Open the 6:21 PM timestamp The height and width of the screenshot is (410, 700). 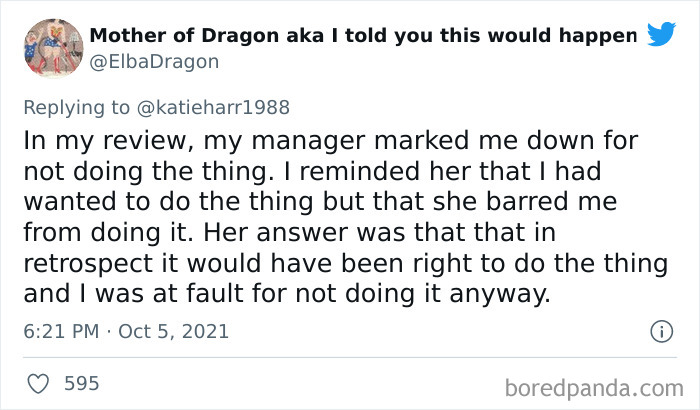pyautogui.click(x=59, y=331)
